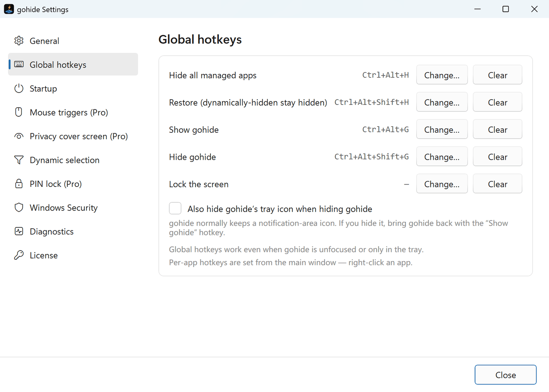
Task: Open PIN lock (Pro) settings
Action: point(73,183)
